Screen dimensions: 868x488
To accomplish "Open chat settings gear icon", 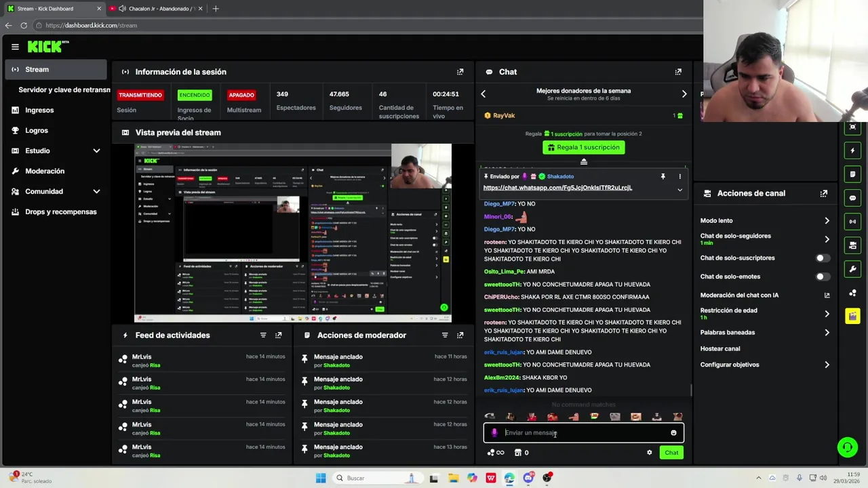I will pyautogui.click(x=649, y=453).
